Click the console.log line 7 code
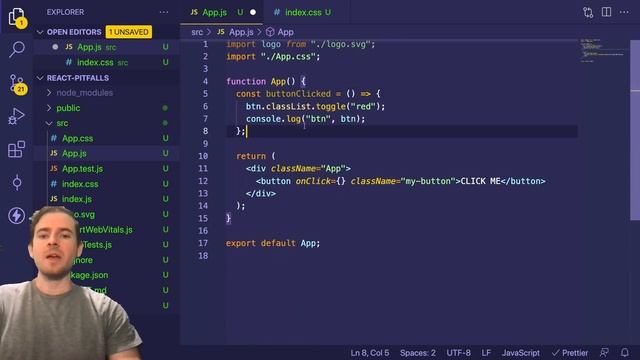 coord(305,119)
